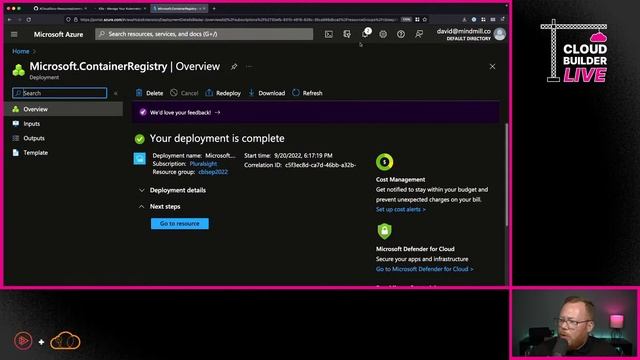Focus the sidebar Search field

pyautogui.click(x=60, y=93)
